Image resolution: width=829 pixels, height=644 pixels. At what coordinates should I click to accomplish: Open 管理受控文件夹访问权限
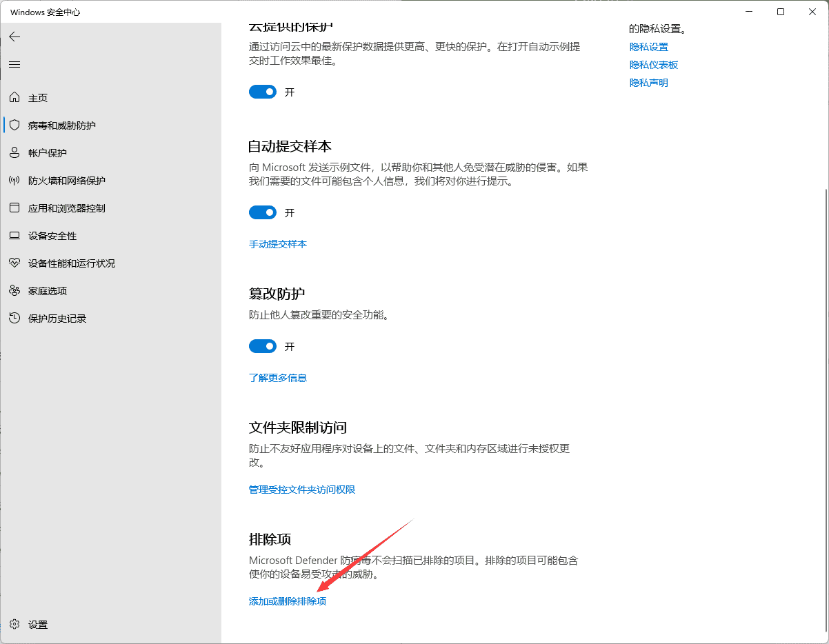[302, 489]
